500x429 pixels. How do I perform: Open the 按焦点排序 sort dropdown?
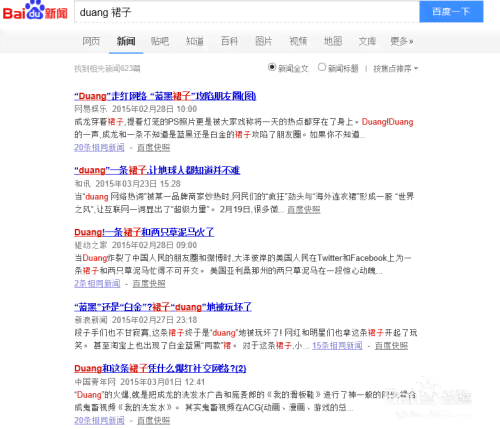pyautogui.click(x=395, y=69)
